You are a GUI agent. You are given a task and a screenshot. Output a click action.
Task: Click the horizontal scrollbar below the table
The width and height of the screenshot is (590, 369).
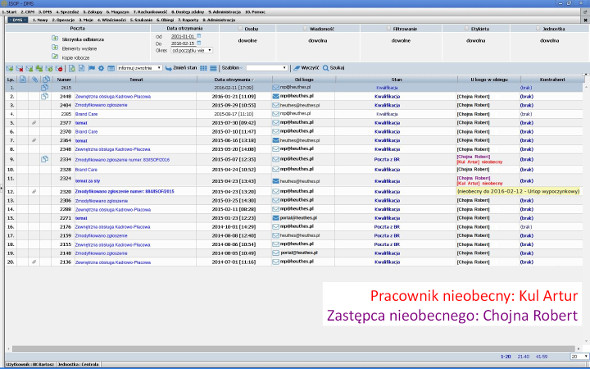pyautogui.click(x=293, y=349)
